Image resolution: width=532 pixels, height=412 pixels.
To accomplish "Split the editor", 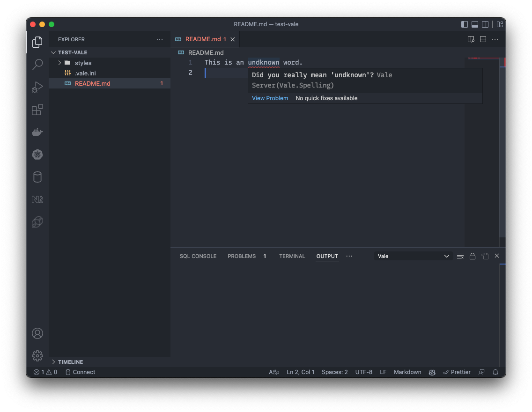I will (x=483, y=39).
